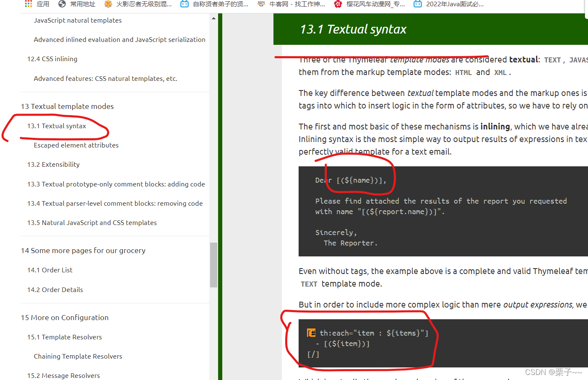Screen dimensions: 588x380
Task: Go to 13.2 Extensibility
Action: pos(53,164)
